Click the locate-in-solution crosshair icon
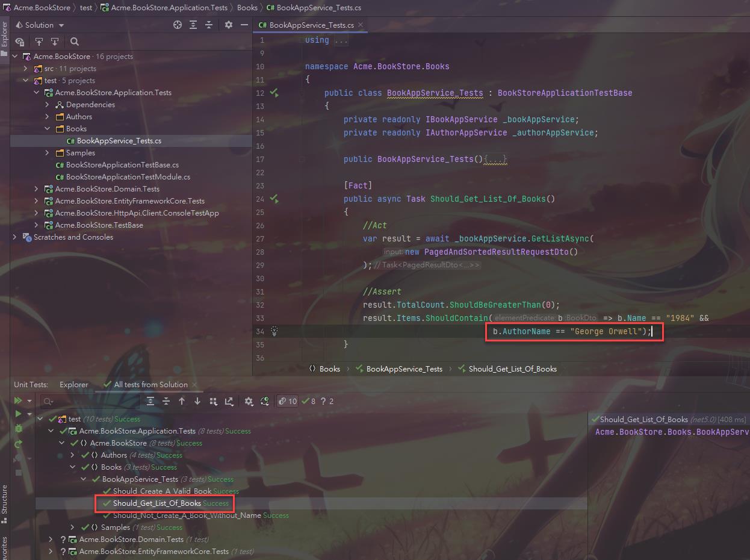This screenshot has height=560, width=750. [177, 25]
